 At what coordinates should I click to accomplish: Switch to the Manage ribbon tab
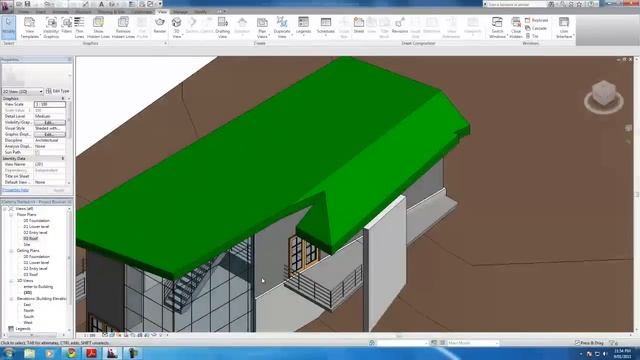point(180,12)
